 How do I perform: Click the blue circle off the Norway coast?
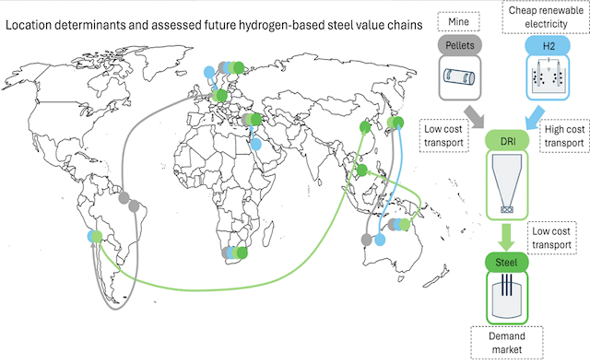click(x=209, y=72)
